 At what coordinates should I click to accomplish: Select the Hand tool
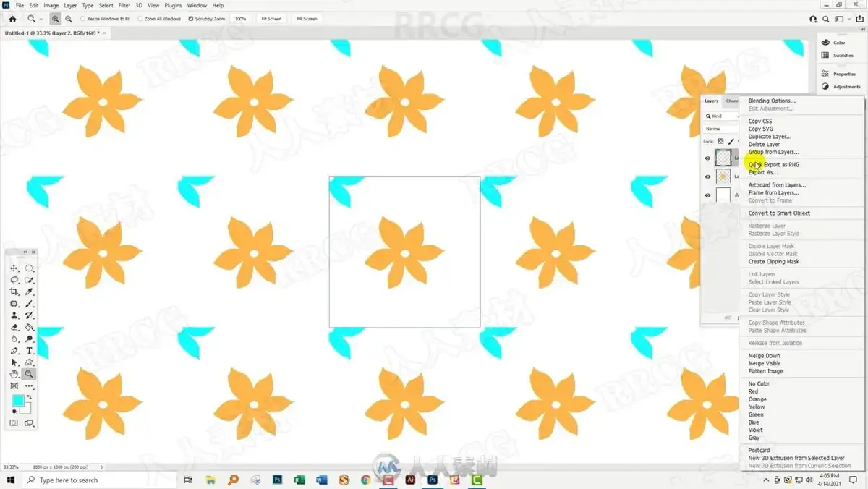[14, 374]
